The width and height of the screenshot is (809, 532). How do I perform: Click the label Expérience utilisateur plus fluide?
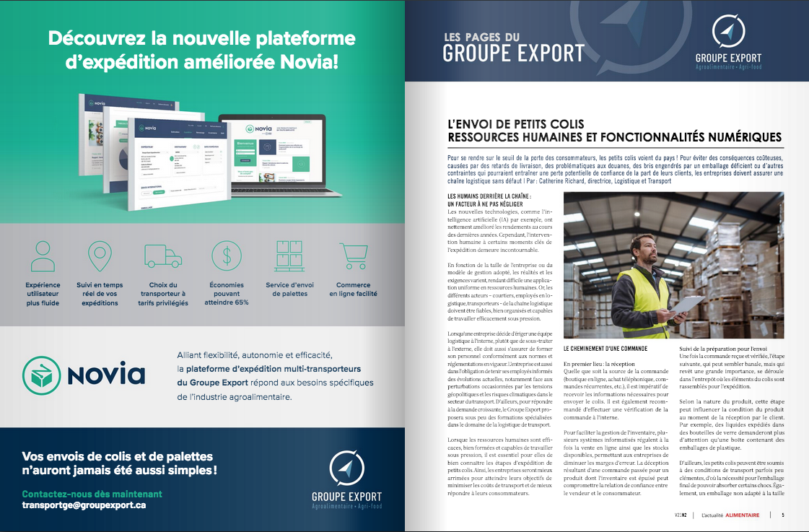click(43, 294)
